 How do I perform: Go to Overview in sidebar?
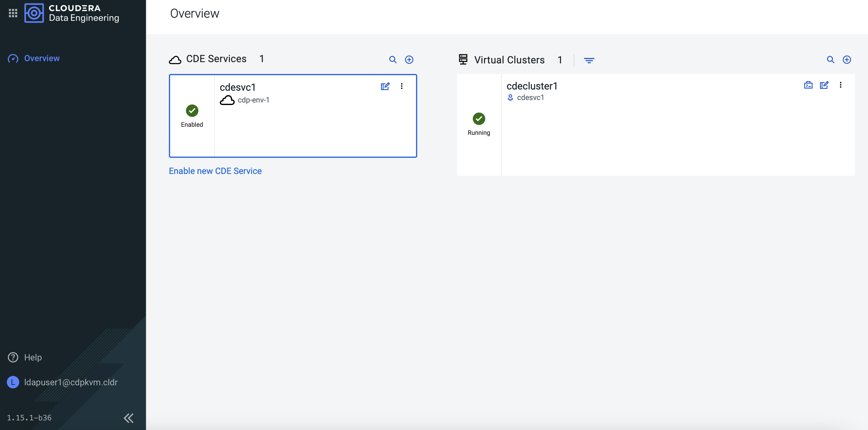tap(42, 58)
